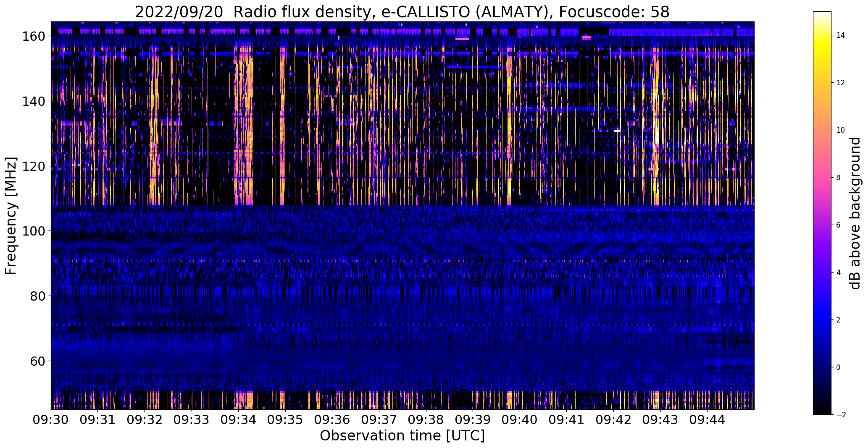Click the 09:42 time tick label
This screenshot has width=868, height=448.
click(613, 420)
